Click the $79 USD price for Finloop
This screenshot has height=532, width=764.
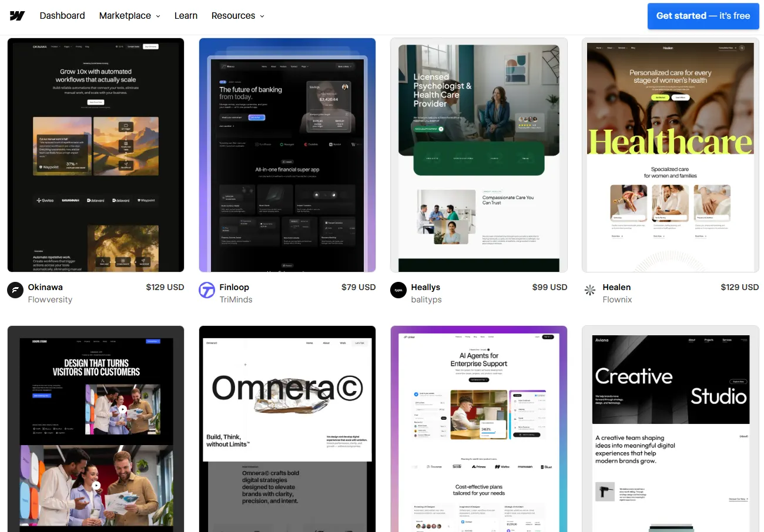(x=358, y=287)
